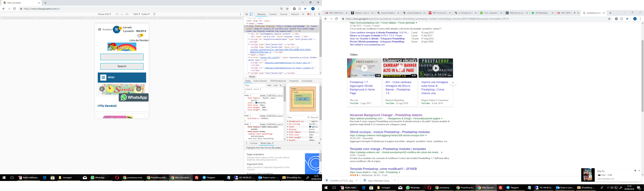Screen dimensions: 644x191
Task: Open the blue MENU bar
Action: pyautogui.click(x=122, y=77)
